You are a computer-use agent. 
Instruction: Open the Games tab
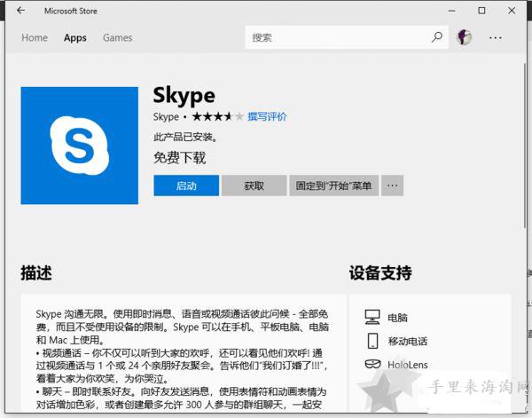click(117, 37)
